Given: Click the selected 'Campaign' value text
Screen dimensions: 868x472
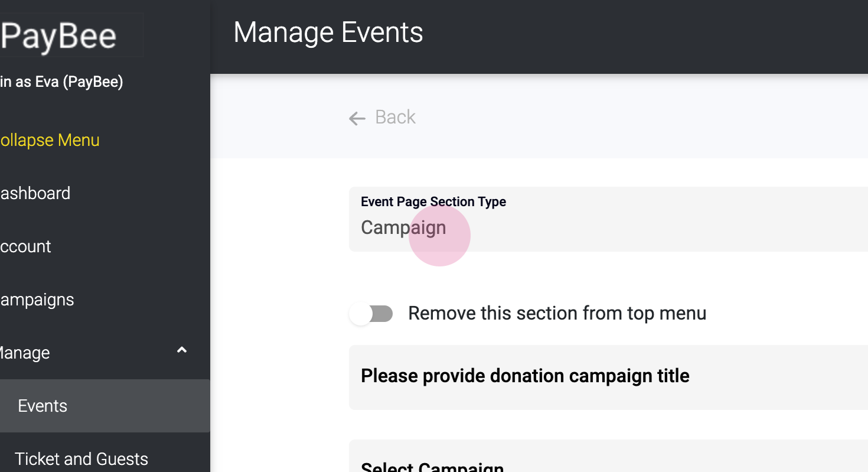Looking at the screenshot, I should pos(403,227).
